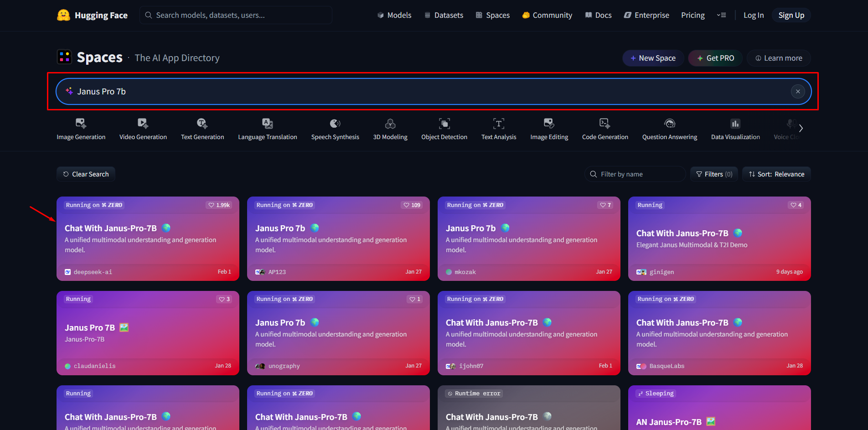The image size is (868, 430).
Task: Pick the Language Translation category icon
Action: click(x=268, y=123)
